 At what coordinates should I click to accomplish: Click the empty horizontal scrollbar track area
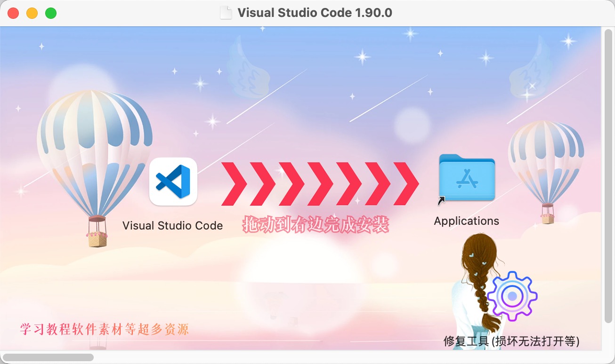[x=330, y=357]
